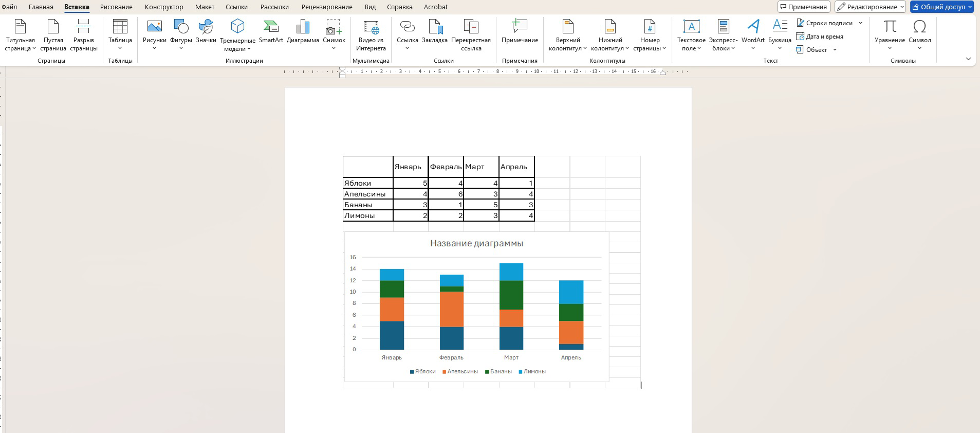Image resolution: width=980 pixels, height=433 pixels.
Task: Click the Примечания button at top right
Action: click(x=804, y=7)
